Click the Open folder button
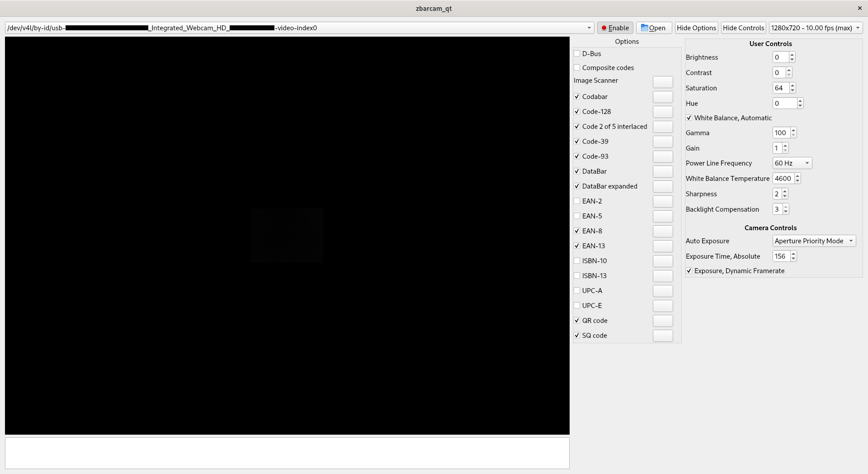The width and height of the screenshot is (868, 474). tap(654, 28)
